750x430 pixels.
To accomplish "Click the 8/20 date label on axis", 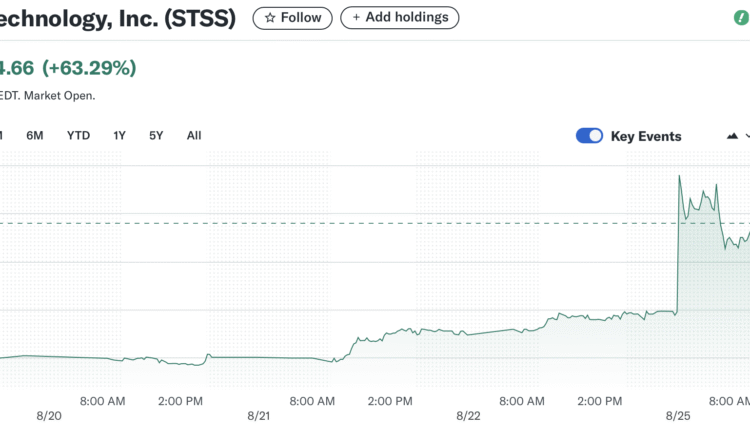I will (x=50, y=414).
